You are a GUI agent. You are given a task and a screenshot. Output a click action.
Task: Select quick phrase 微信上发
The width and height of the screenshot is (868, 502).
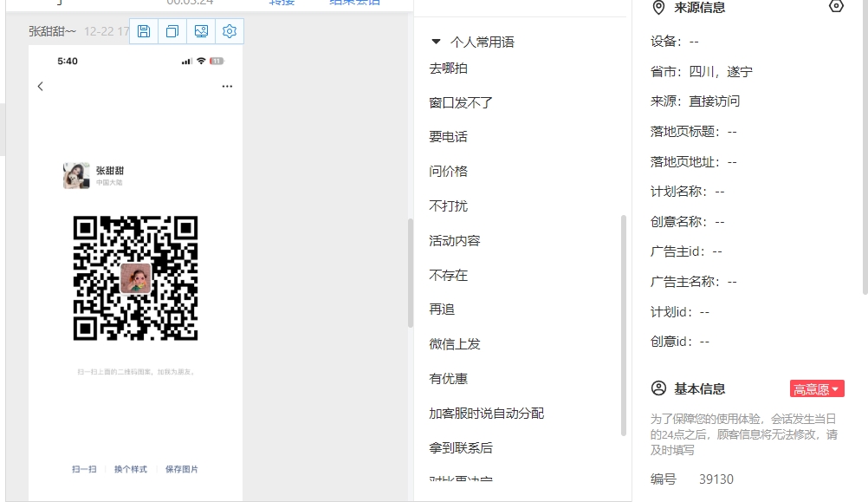click(x=455, y=344)
